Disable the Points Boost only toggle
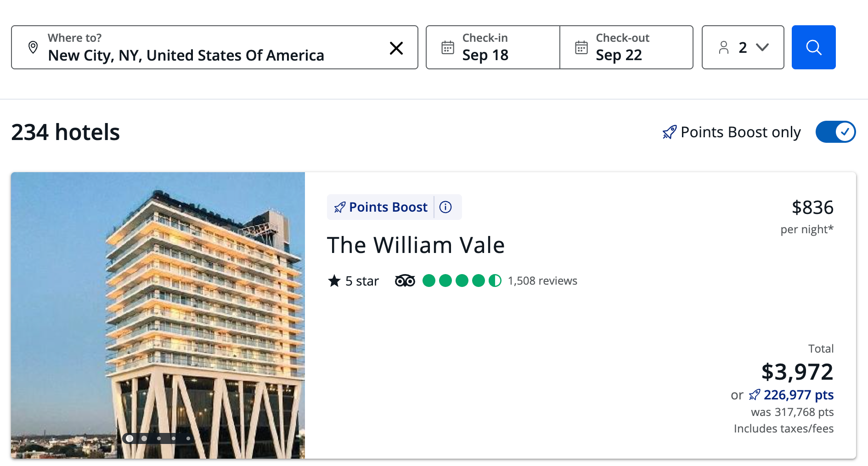Screen dimensions: 868x466 tap(835, 132)
